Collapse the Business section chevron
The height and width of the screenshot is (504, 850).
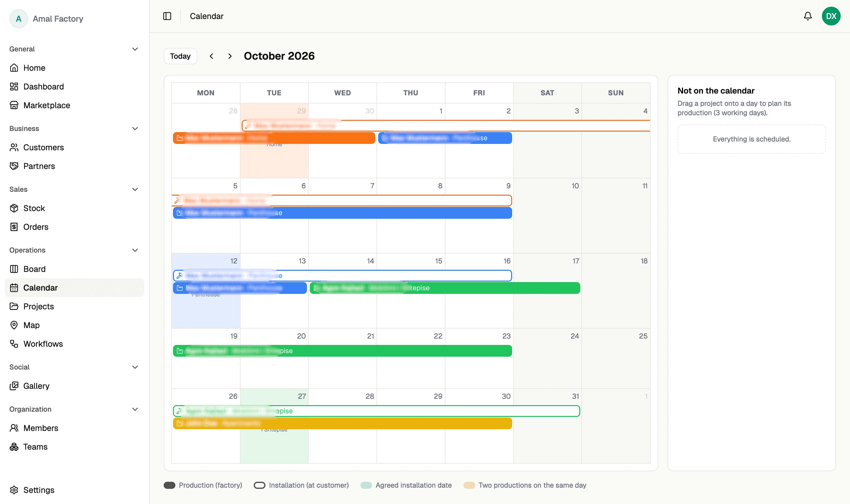135,129
